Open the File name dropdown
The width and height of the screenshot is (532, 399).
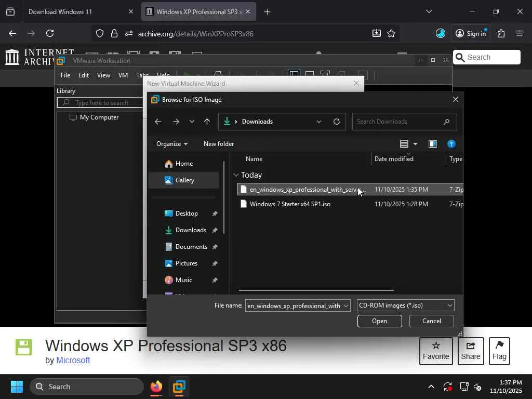coord(345,305)
